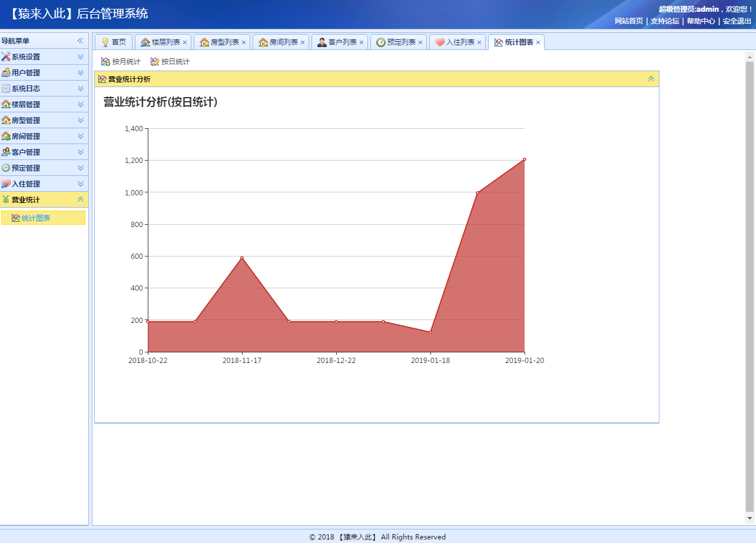Click the 客户管理 people icon
This screenshot has width=756, height=543.
click(x=6, y=152)
